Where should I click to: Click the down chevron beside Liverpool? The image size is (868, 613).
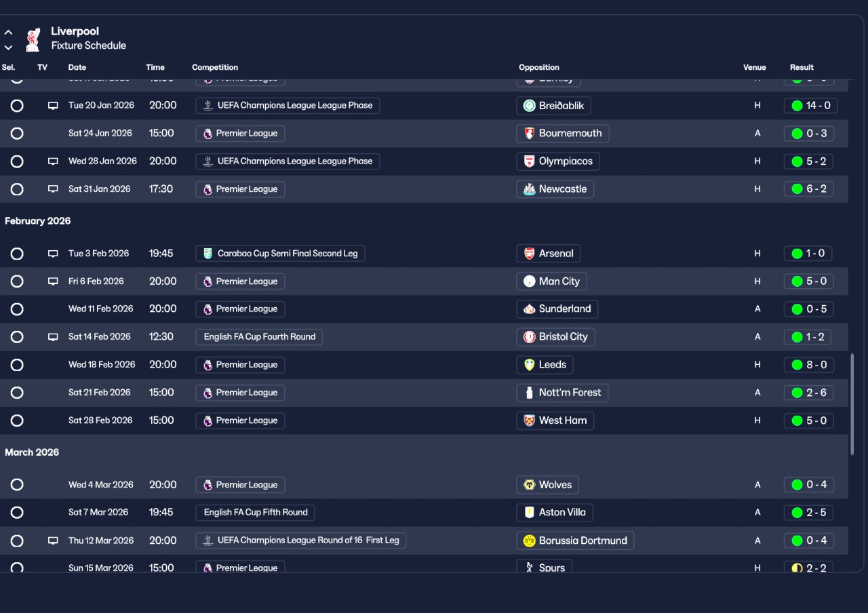pos(8,47)
